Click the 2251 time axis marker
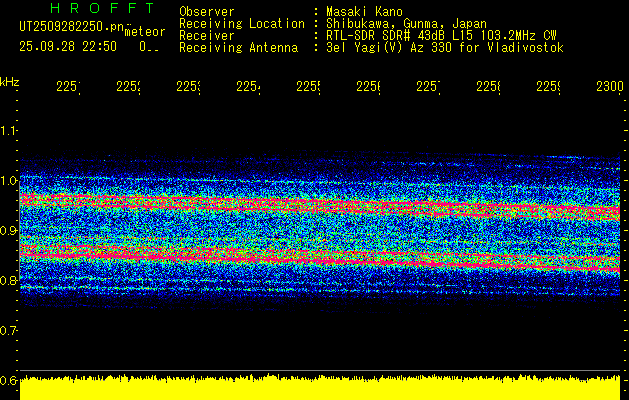629x400 pixels. click(68, 87)
